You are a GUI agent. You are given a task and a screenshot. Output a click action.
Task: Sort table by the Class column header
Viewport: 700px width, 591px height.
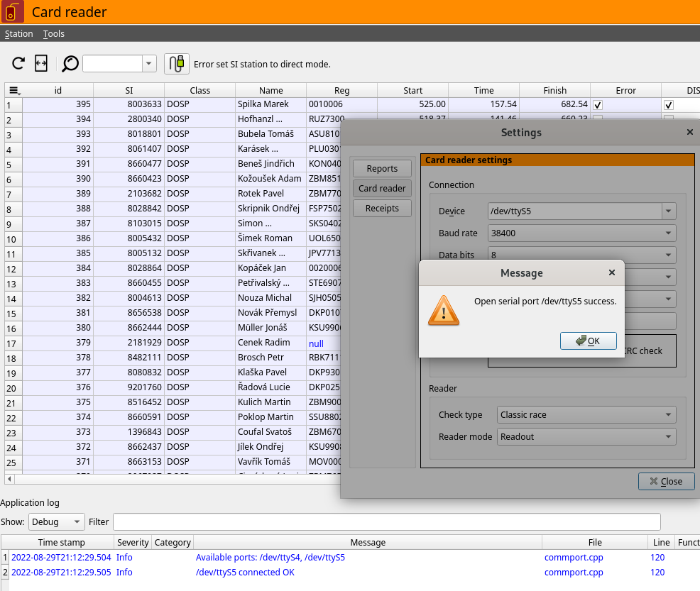coord(199,91)
